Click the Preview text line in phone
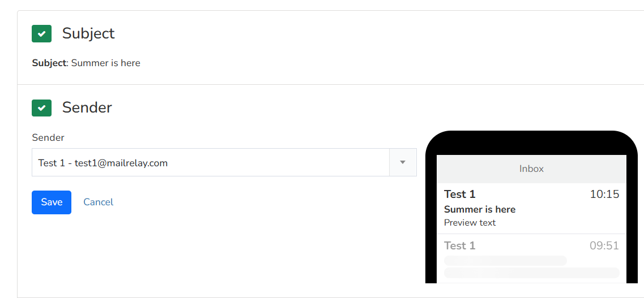 tap(470, 223)
